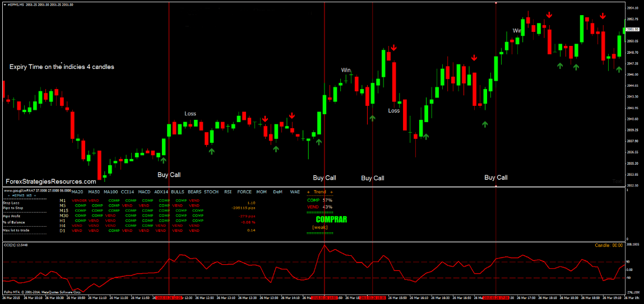Screen dimensions: 644x304
Task: Select the DeM column header
Action: [x=278, y=191]
